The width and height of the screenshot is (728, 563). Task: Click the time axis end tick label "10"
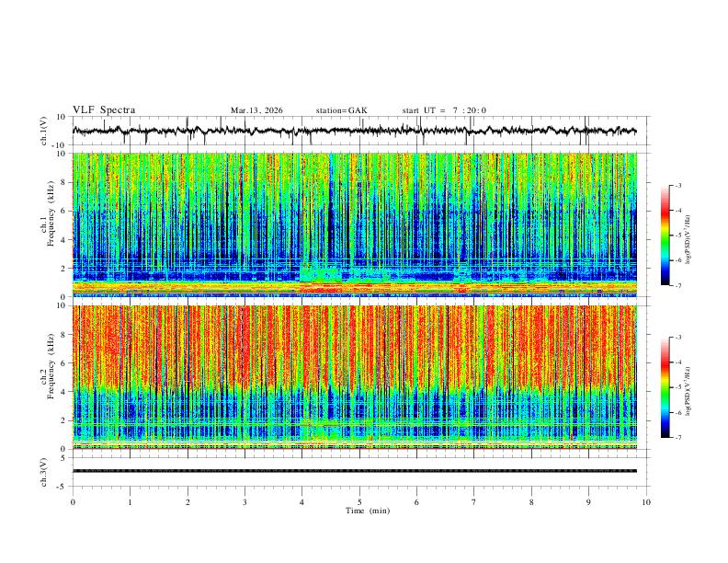[646, 502]
